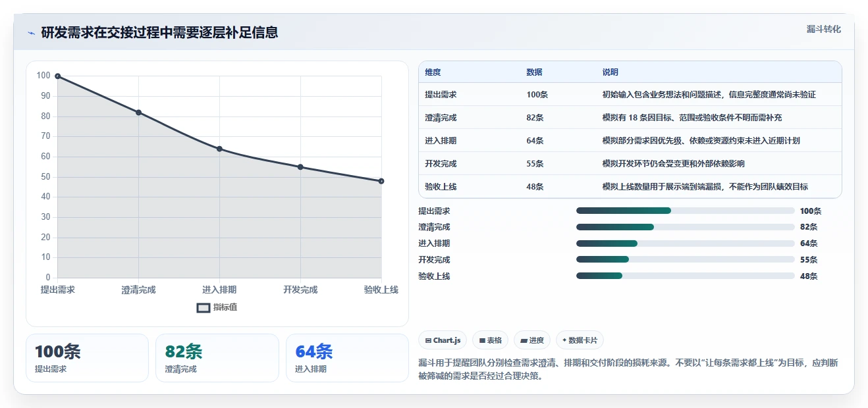This screenshot has width=868, height=408.
Task: Click the 验收上线 progress bar
Action: point(685,276)
